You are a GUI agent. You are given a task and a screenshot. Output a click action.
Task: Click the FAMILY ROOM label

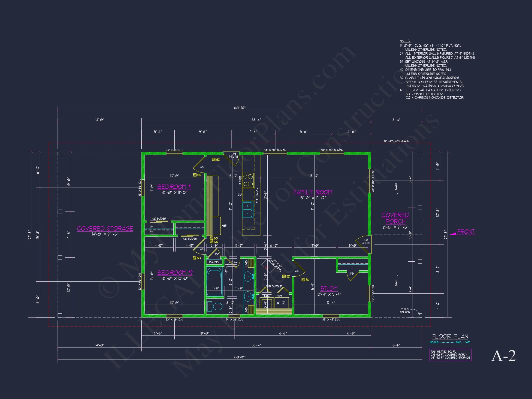(x=312, y=192)
